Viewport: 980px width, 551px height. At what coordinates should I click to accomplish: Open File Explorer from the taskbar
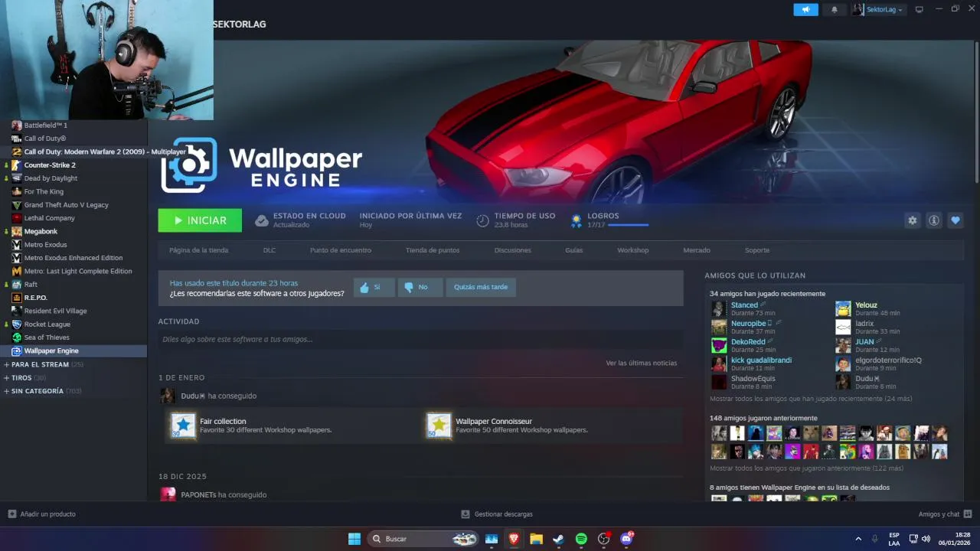click(x=536, y=539)
